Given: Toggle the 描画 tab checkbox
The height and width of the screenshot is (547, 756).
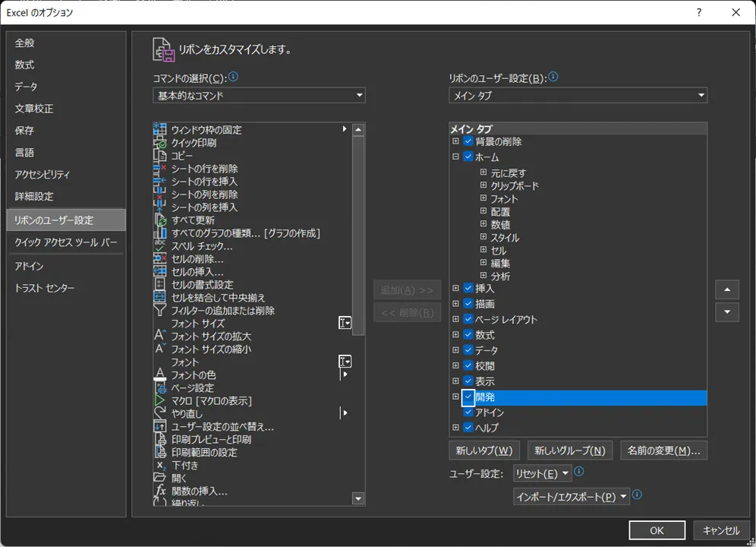Looking at the screenshot, I should tap(468, 304).
